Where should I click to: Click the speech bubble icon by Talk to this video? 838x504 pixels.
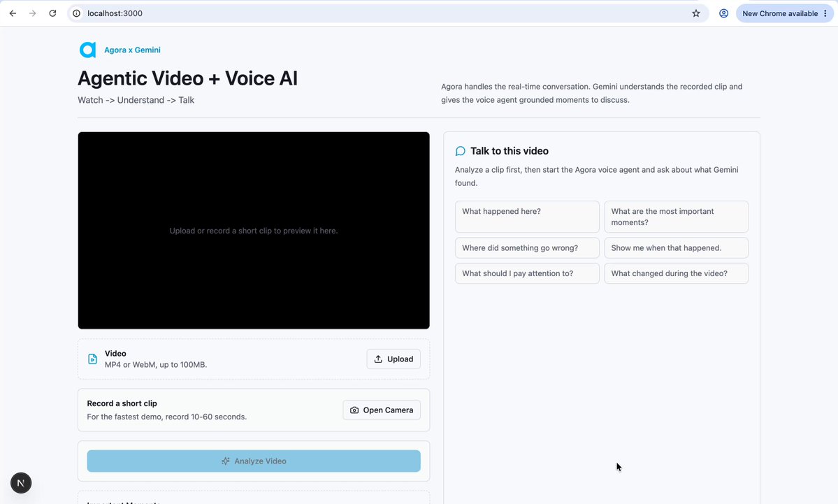pyautogui.click(x=460, y=151)
